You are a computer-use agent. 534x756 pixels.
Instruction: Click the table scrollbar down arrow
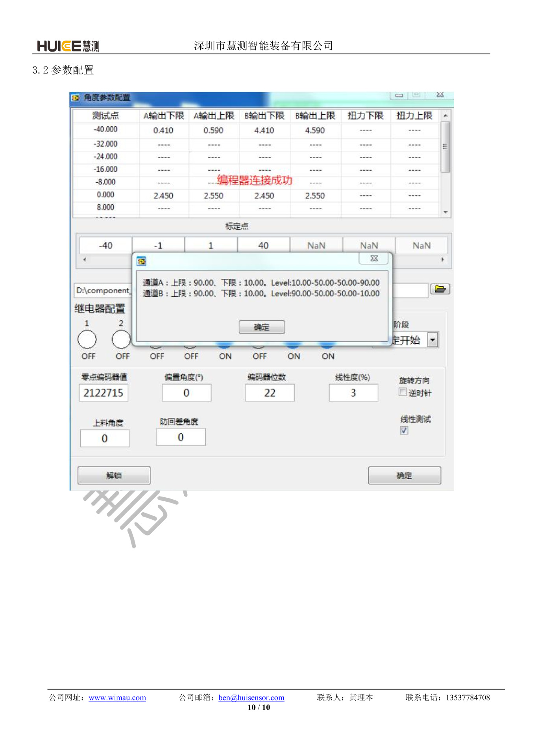pyautogui.click(x=445, y=212)
